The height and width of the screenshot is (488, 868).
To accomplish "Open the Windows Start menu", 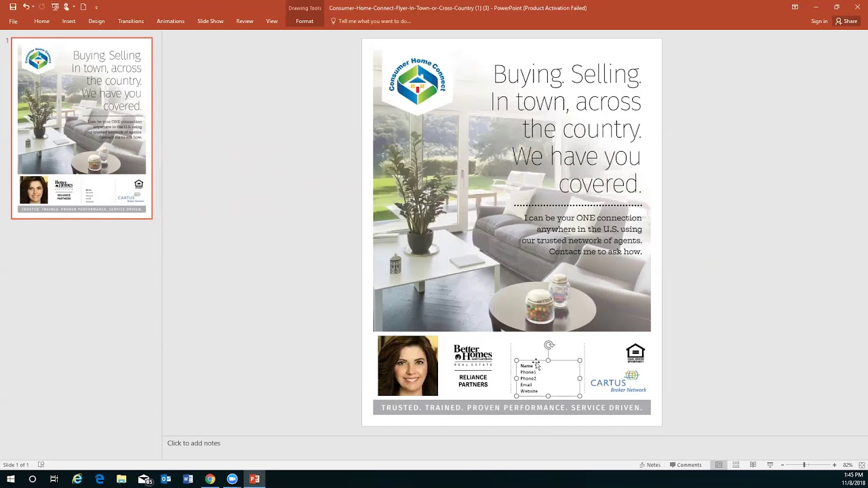I will pyautogui.click(x=11, y=479).
